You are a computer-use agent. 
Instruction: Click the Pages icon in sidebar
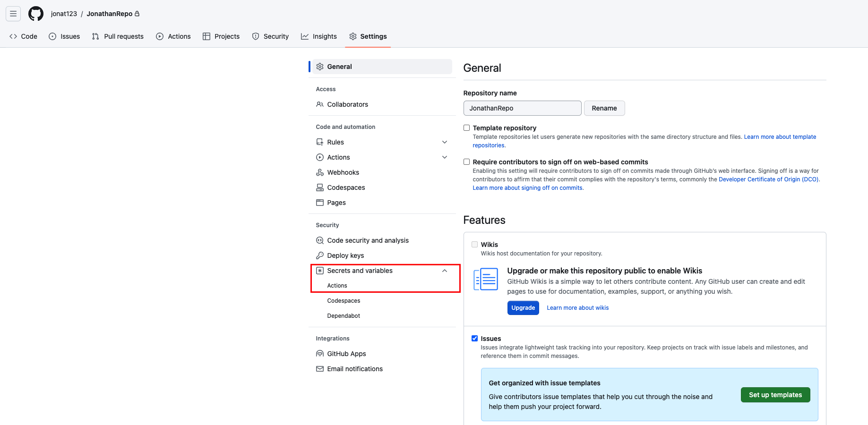320,203
